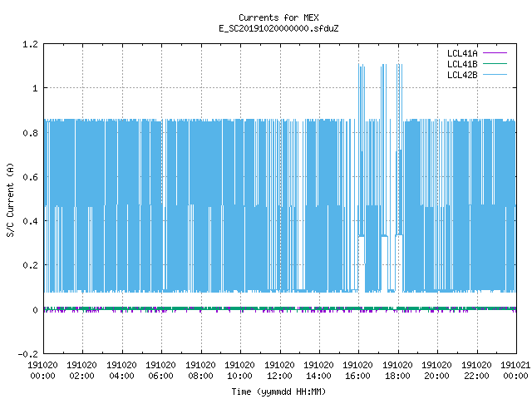Click the LCL42B spike at 18:00
The height and width of the screenshot is (399, 532).
coord(399,150)
